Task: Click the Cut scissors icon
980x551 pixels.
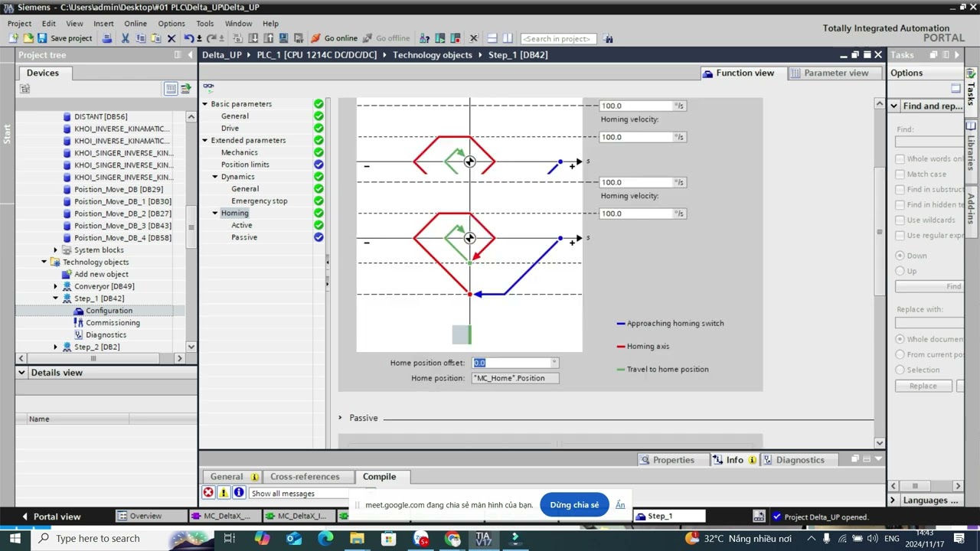Action: (x=126, y=38)
